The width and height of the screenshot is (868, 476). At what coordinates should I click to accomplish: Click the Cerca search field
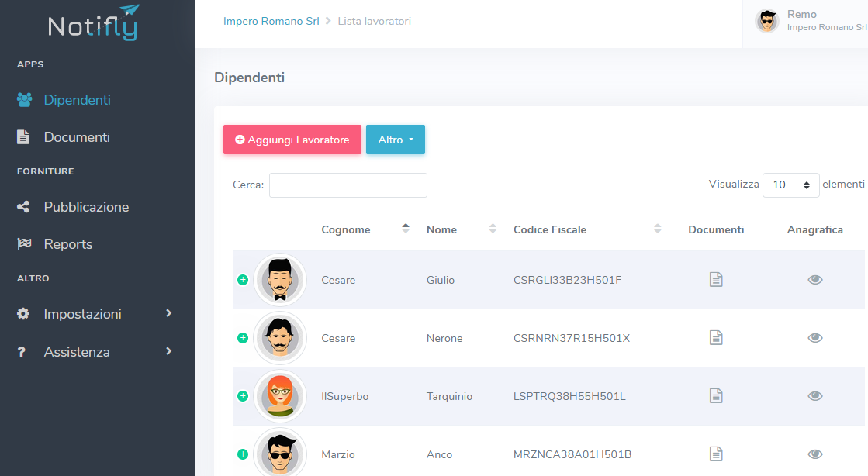(348, 185)
